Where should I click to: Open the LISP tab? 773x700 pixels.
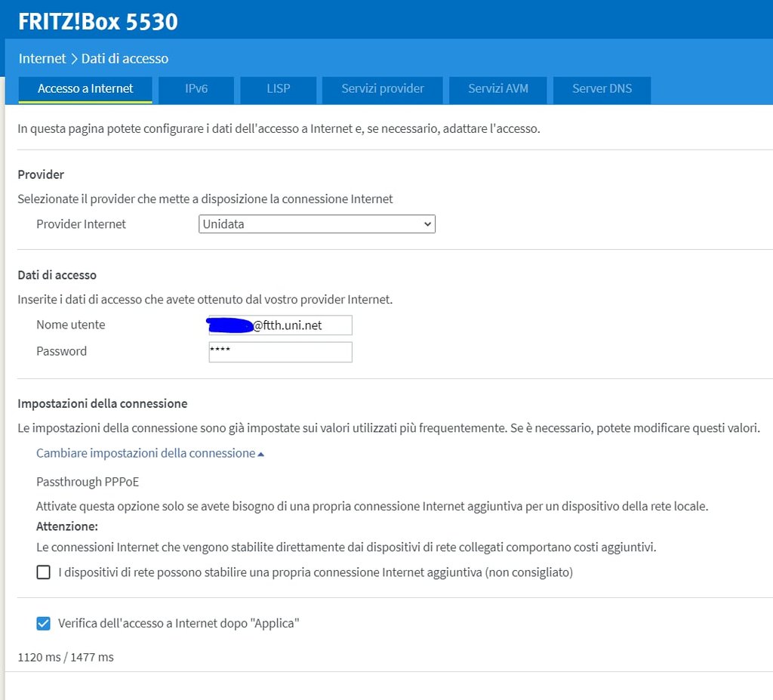point(278,89)
